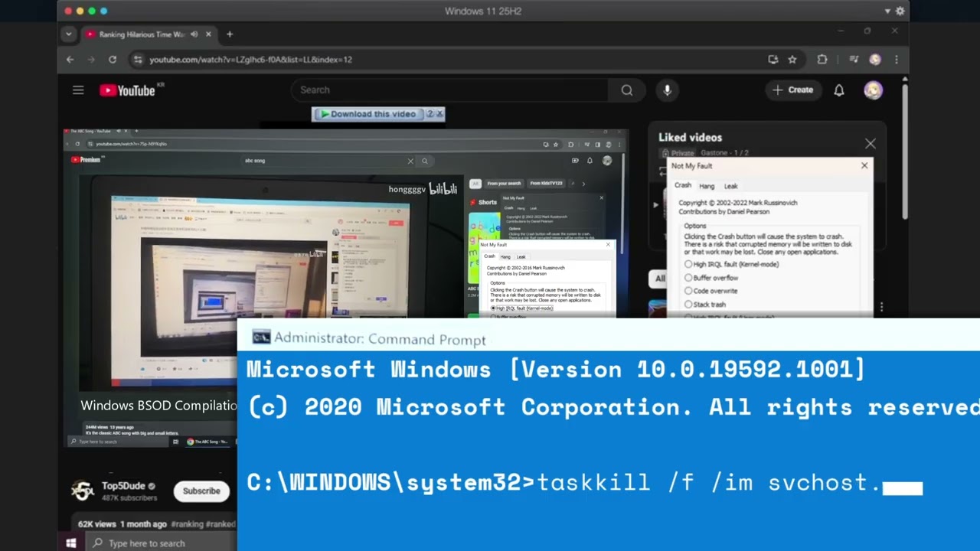980x551 pixels.
Task: Select High IRQL fault (Kernel-mode) option
Action: [732, 264]
